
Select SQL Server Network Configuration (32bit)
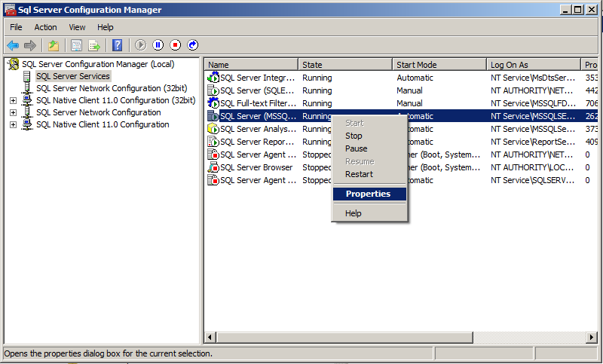(112, 88)
